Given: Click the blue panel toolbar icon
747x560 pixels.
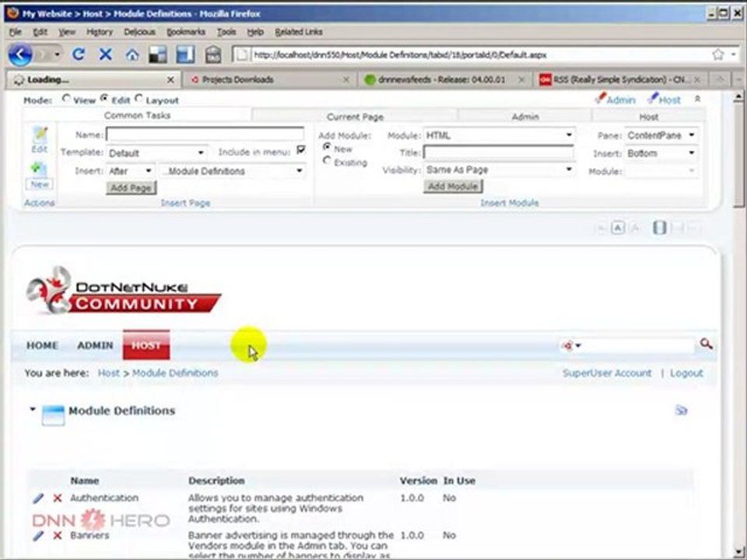Looking at the screenshot, I should pos(185,54).
